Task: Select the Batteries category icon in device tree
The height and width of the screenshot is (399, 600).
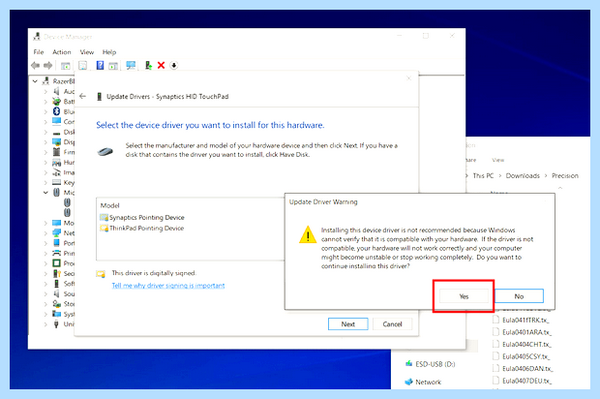Action: click(56, 101)
